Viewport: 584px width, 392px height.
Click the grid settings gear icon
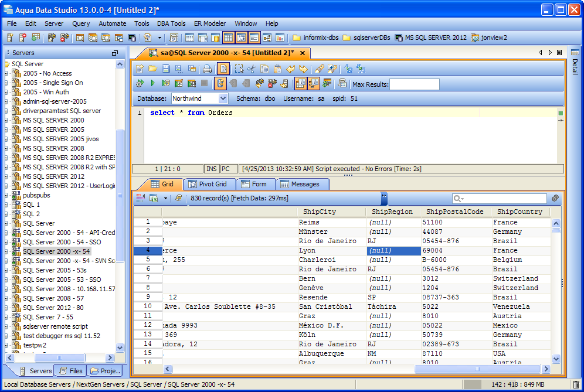pos(555,198)
